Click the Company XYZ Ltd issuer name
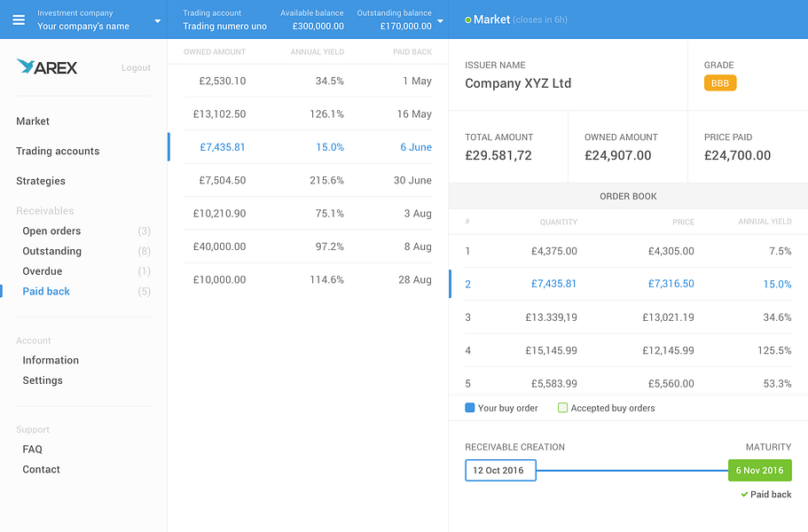This screenshot has height=532, width=808. [x=518, y=83]
